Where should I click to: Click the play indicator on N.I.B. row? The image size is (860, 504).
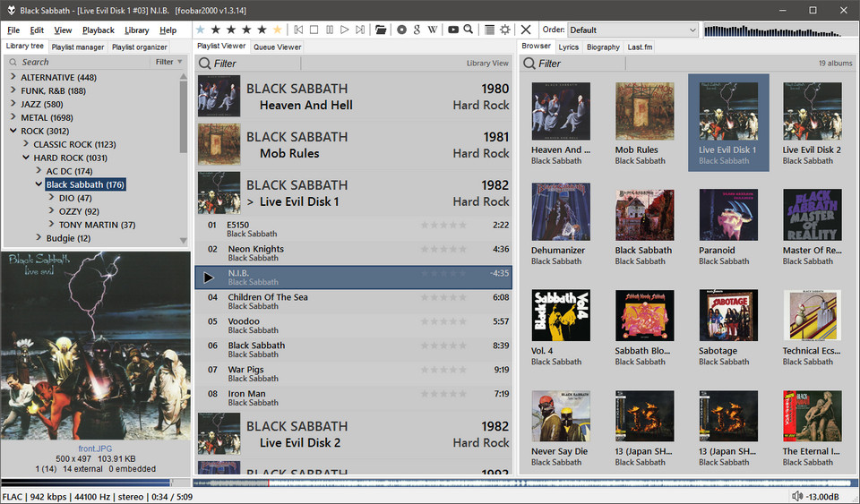209,278
